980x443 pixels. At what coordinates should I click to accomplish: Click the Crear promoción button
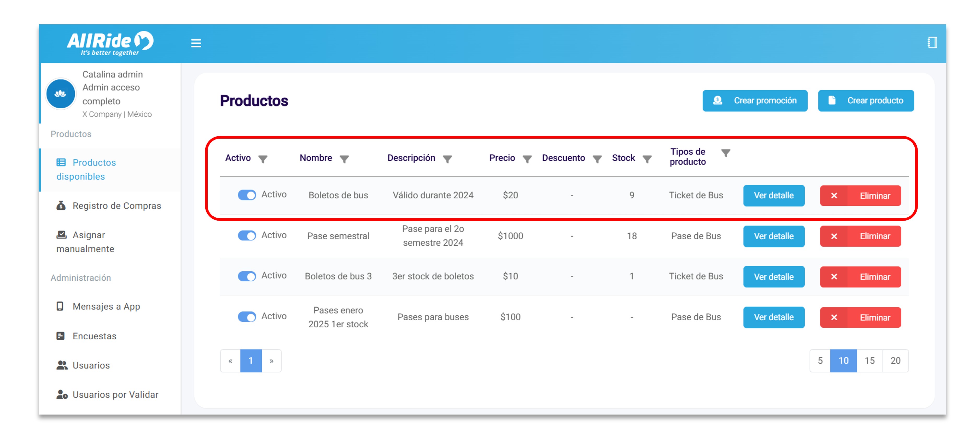click(x=755, y=101)
